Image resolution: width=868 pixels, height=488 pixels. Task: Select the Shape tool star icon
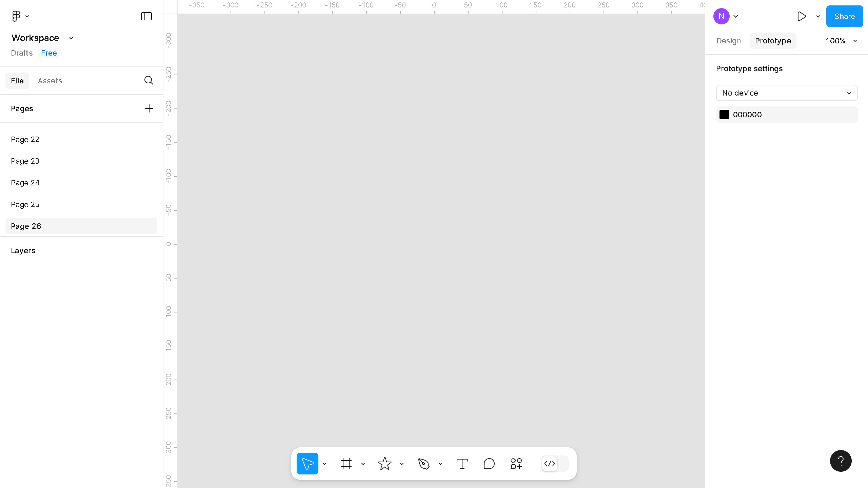tap(385, 463)
